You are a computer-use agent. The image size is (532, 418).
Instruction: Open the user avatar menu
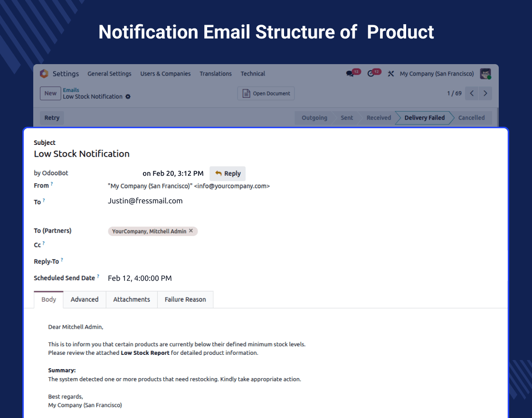[485, 74]
